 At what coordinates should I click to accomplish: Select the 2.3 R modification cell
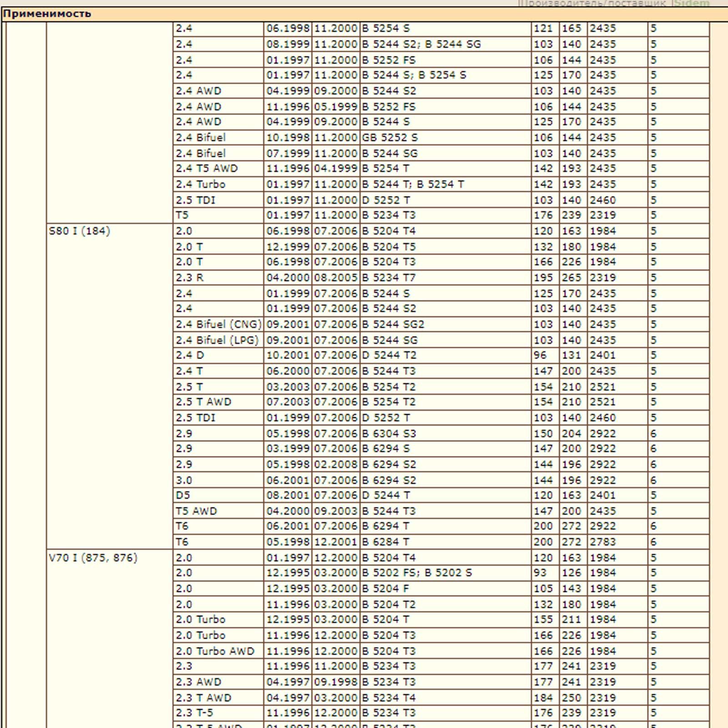click(218, 278)
